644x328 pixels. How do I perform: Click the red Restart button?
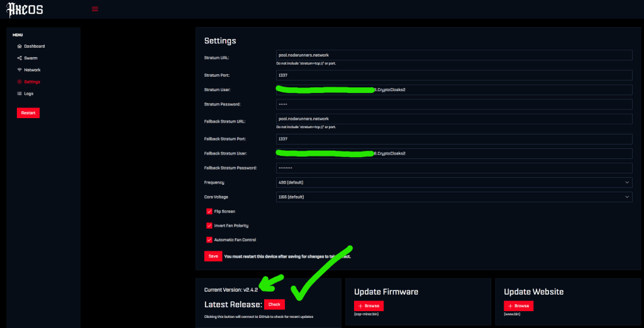pos(28,113)
